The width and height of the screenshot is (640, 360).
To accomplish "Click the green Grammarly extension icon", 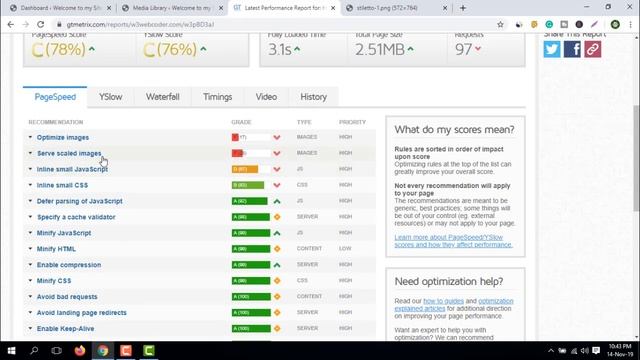I will 549,24.
